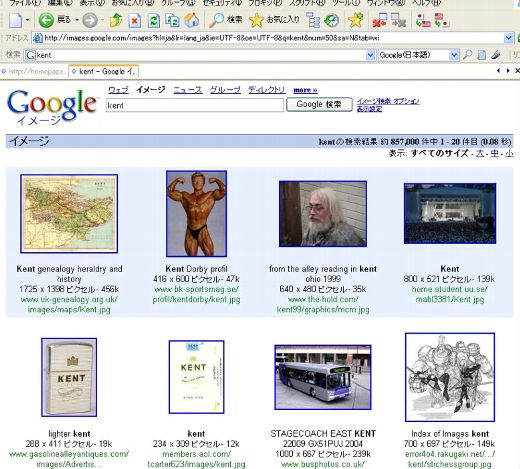
Task: Click the close windows red X icon
Action: [380, 20]
